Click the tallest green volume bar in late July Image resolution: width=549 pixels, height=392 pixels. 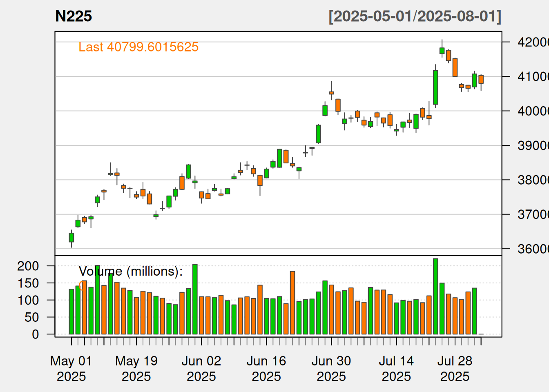click(435, 296)
